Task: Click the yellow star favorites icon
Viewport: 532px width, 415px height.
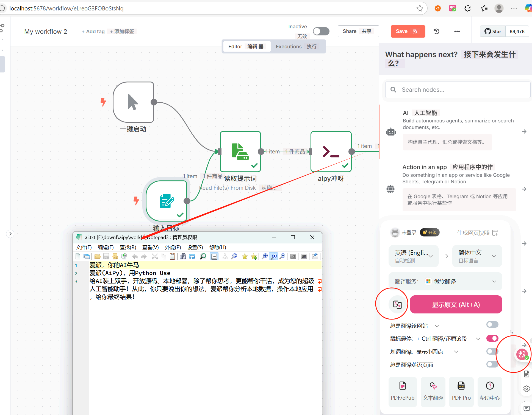Action: [245, 256]
